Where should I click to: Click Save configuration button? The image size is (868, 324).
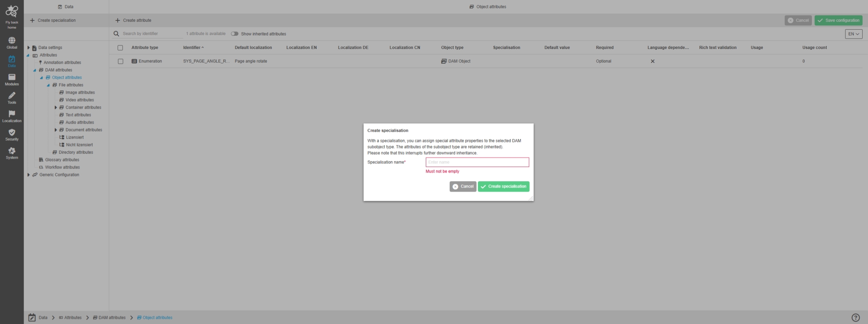(x=839, y=20)
